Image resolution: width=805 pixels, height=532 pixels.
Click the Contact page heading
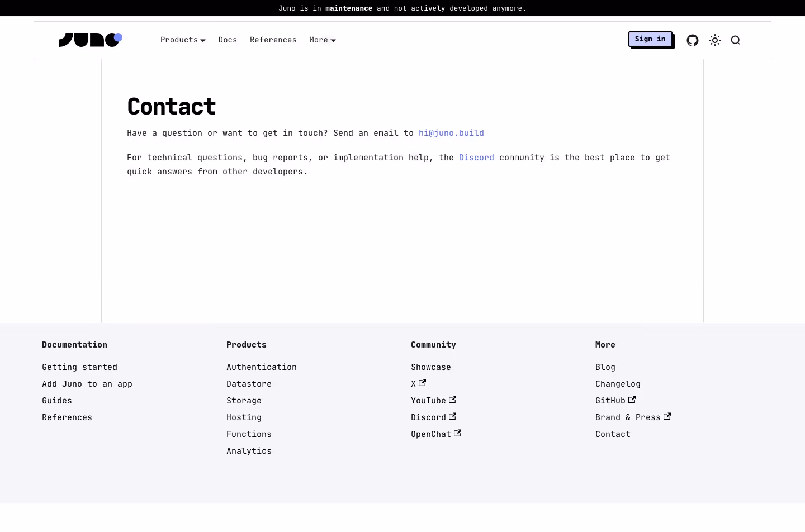pos(172,107)
